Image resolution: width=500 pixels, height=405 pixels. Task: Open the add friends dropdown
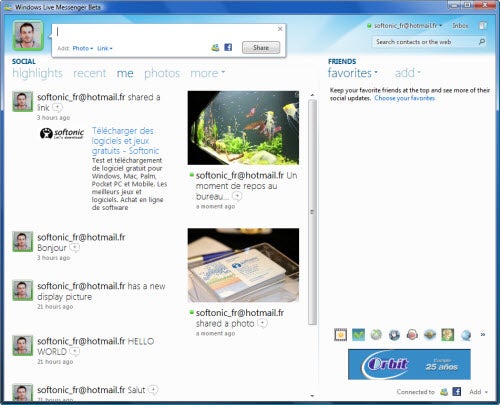coord(408,73)
